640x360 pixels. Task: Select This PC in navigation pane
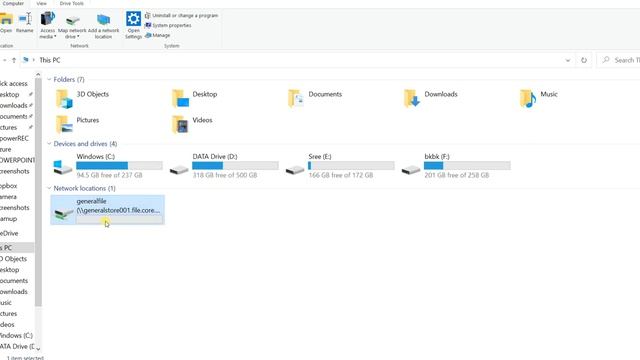click(17, 248)
